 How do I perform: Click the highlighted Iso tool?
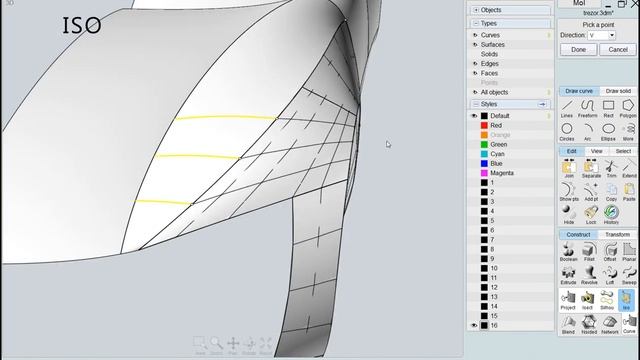coord(626,300)
